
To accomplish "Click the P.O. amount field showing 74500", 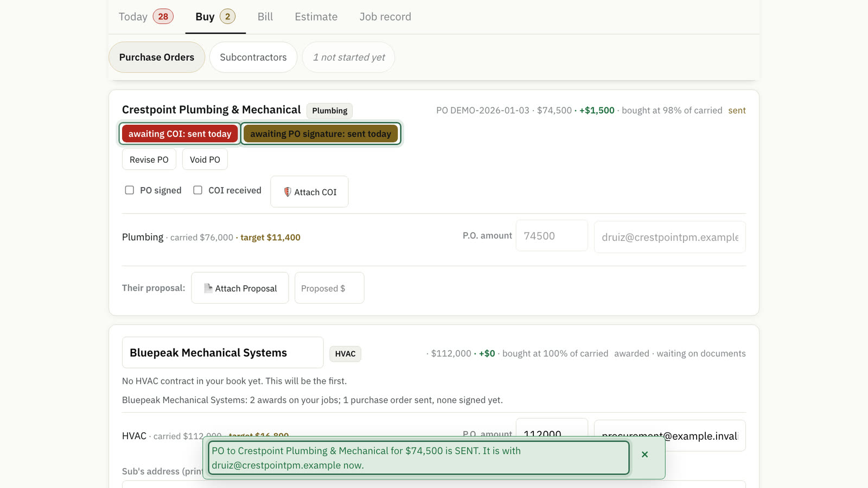I will (x=552, y=236).
